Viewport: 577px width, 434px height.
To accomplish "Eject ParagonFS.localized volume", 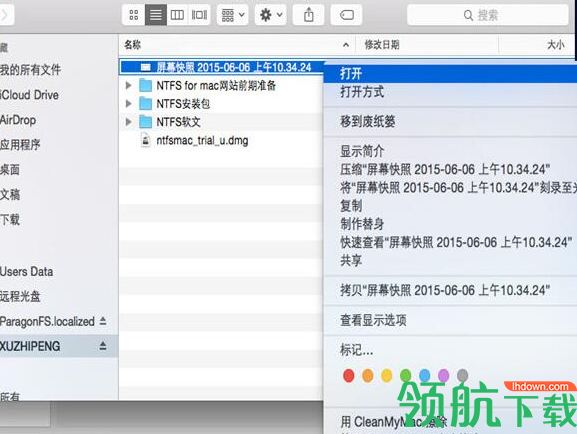I will 103,321.
